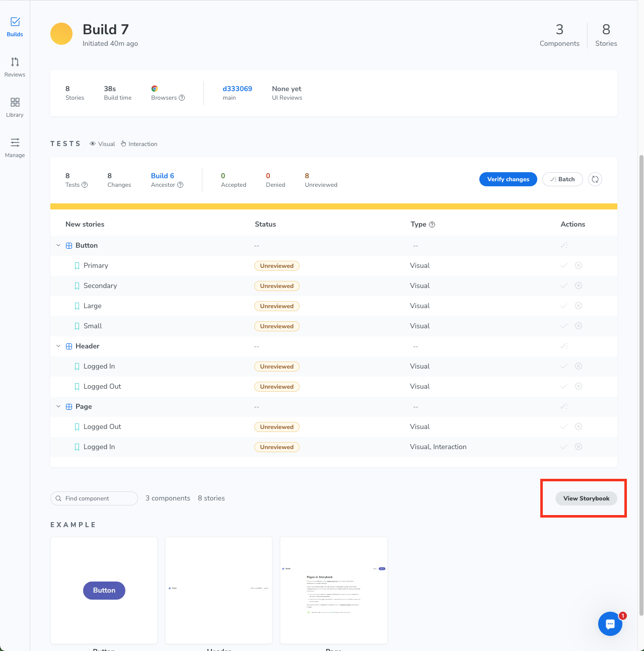Click inside the Find component field
The width and height of the screenshot is (644, 651).
coord(94,498)
